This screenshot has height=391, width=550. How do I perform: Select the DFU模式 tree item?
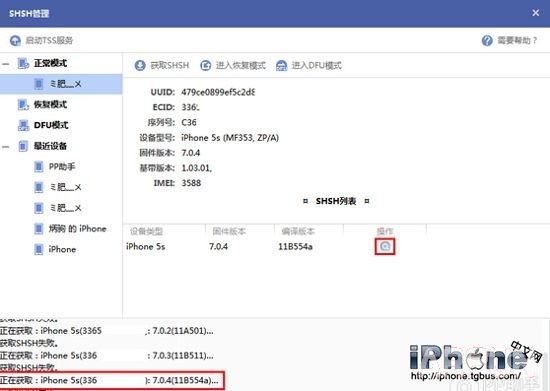point(51,125)
